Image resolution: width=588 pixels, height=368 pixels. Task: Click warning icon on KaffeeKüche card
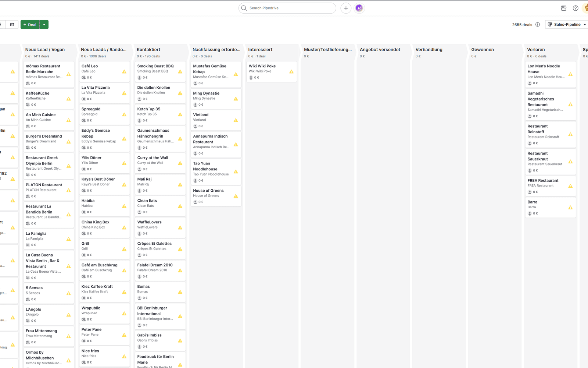tap(69, 99)
